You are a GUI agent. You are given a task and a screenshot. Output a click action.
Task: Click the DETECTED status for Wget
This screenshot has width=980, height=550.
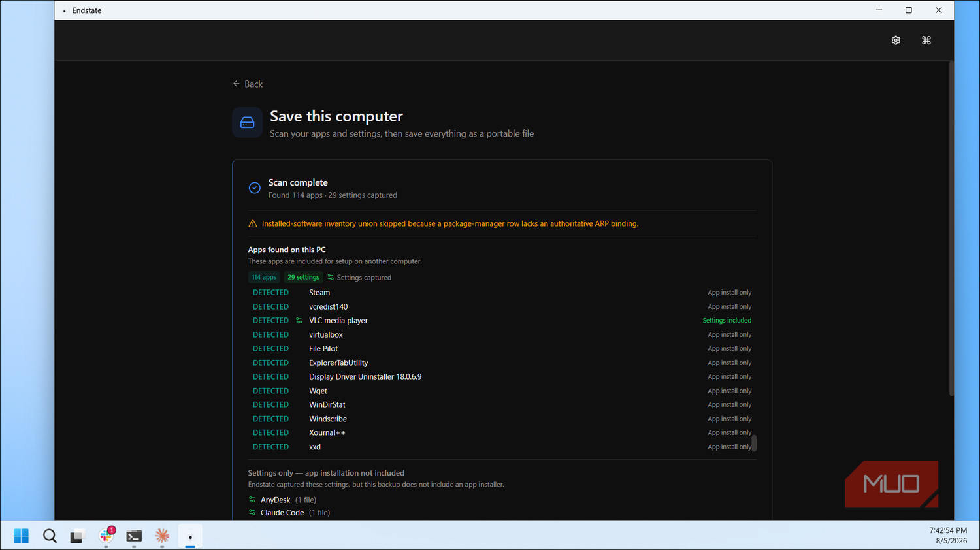pos(270,391)
